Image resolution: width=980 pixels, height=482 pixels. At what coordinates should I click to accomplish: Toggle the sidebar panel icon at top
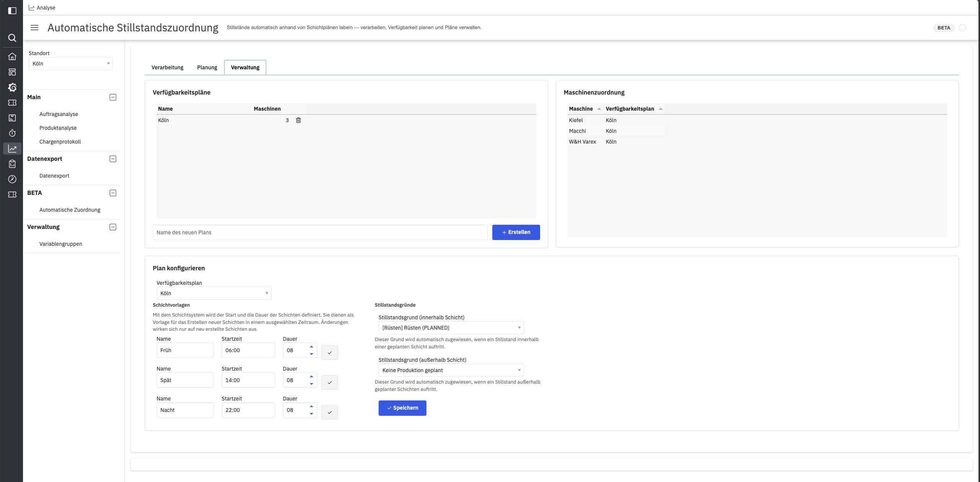(x=12, y=11)
